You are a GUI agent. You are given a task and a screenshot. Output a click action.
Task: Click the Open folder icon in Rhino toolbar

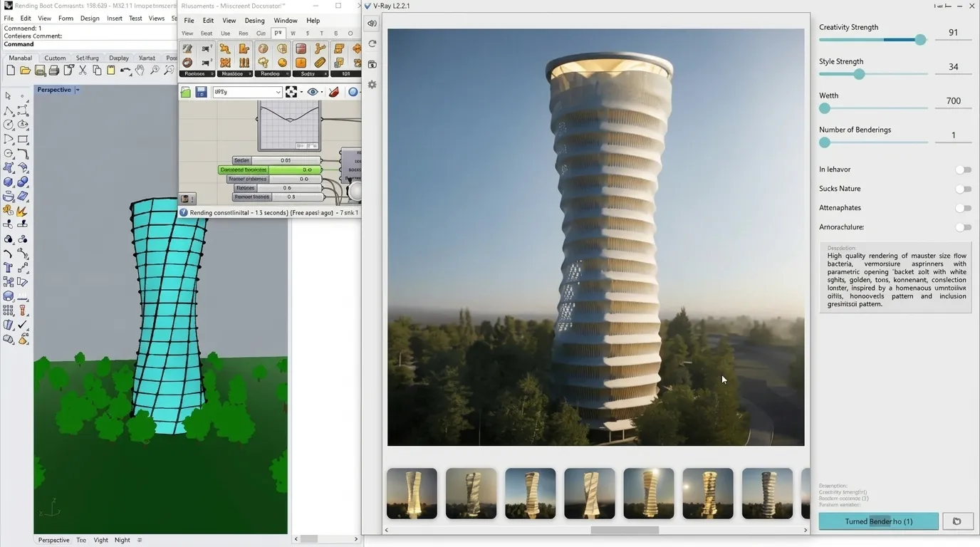tap(25, 71)
